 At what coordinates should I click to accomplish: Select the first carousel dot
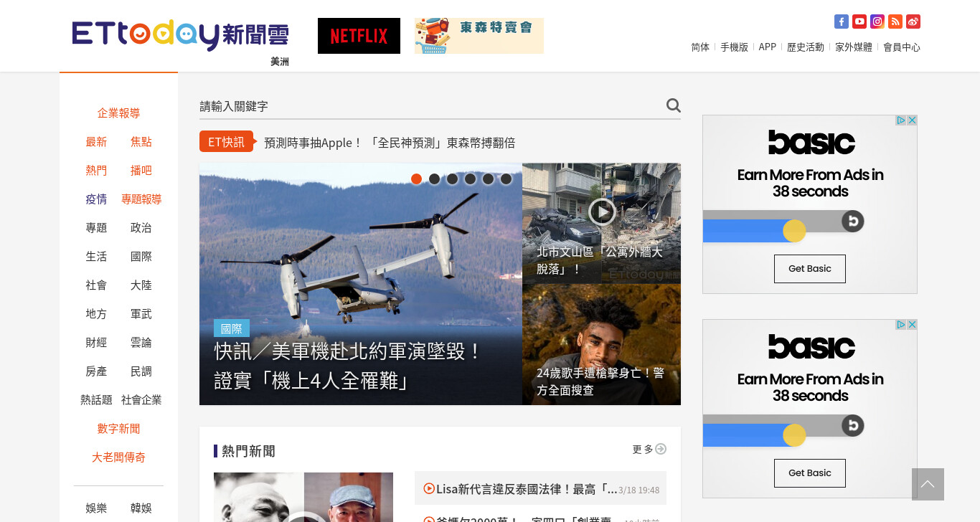(416, 179)
